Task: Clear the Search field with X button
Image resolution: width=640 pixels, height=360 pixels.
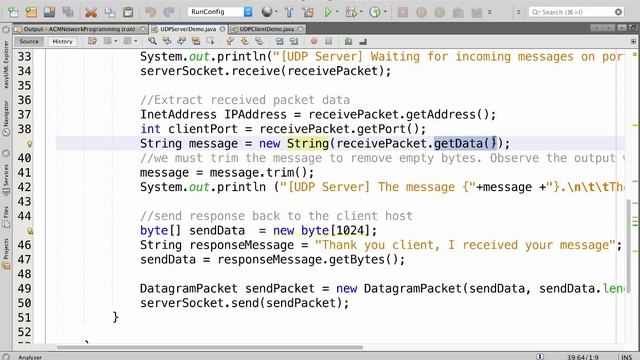Action: point(618,12)
